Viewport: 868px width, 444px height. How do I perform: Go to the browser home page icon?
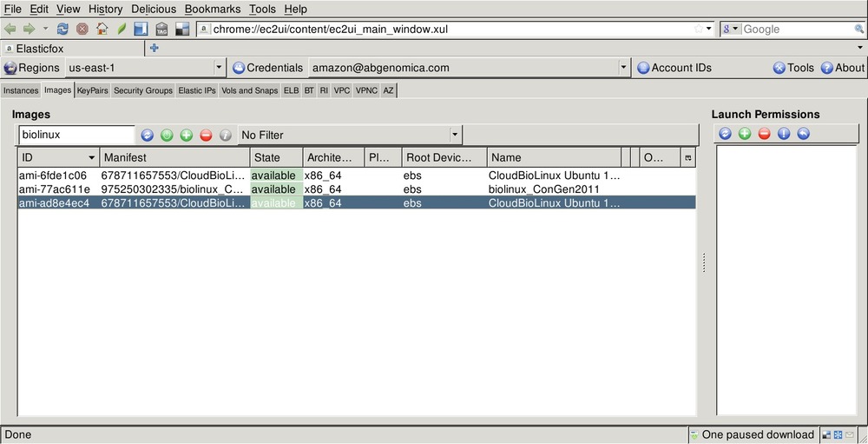point(102,29)
